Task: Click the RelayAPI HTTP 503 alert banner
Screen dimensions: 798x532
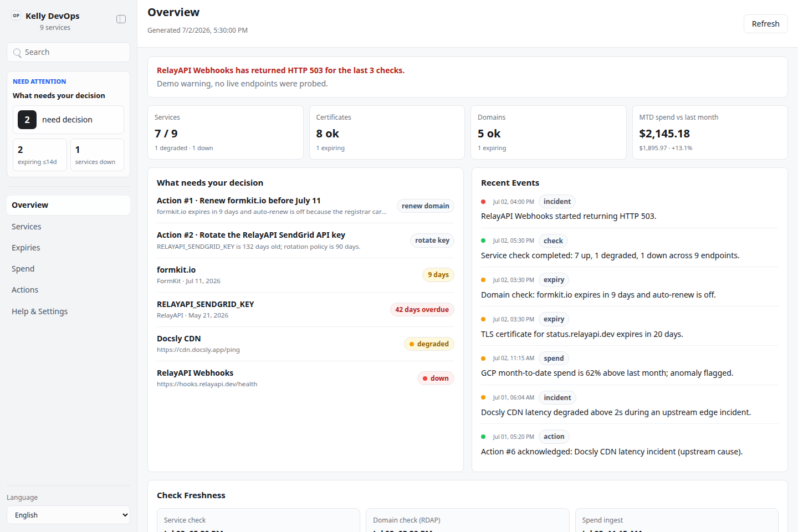Action: pyautogui.click(x=468, y=77)
